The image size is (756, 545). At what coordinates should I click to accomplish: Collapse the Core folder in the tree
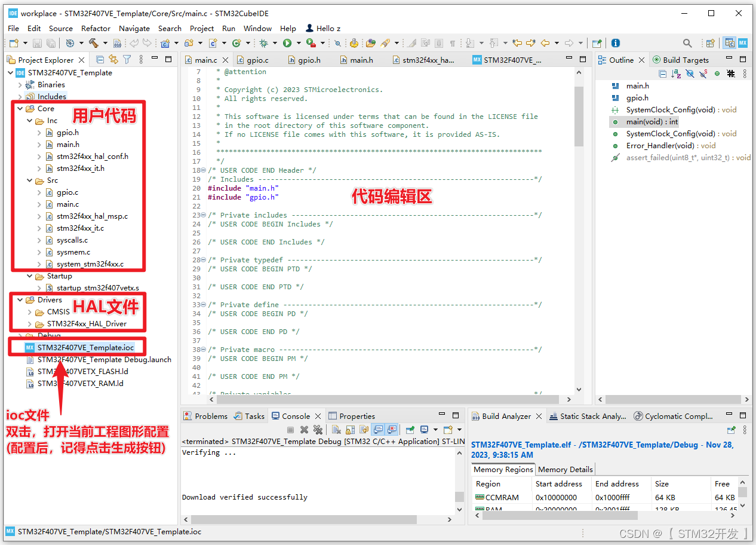(x=20, y=109)
